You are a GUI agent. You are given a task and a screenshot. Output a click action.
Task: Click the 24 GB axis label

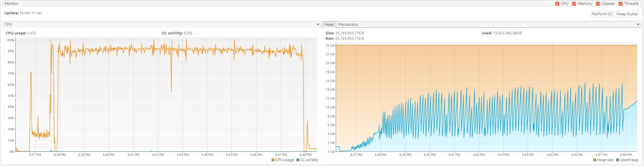pos(330,46)
